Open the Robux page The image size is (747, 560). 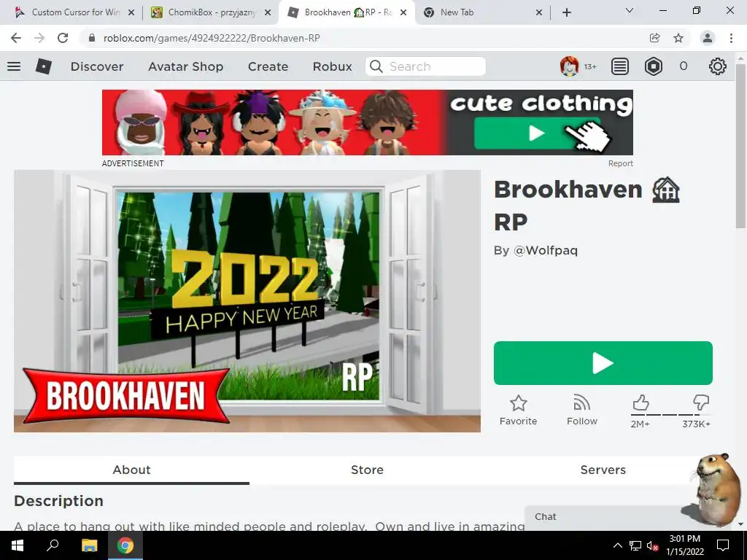click(332, 66)
